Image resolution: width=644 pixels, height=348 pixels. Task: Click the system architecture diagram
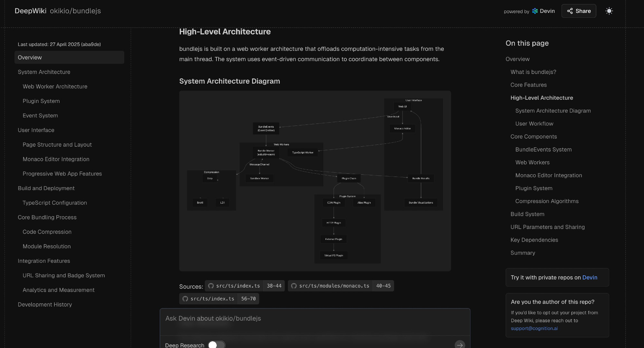click(315, 181)
